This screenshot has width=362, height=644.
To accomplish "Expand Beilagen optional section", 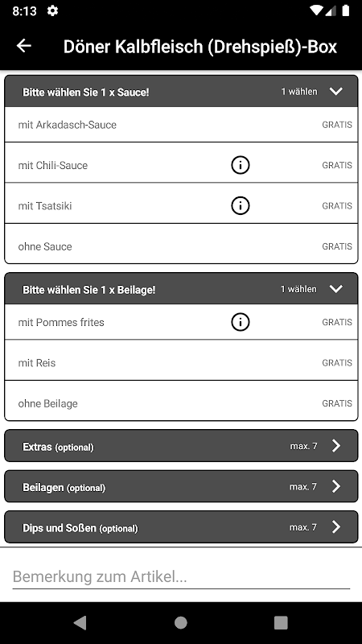I will pyautogui.click(x=181, y=486).
